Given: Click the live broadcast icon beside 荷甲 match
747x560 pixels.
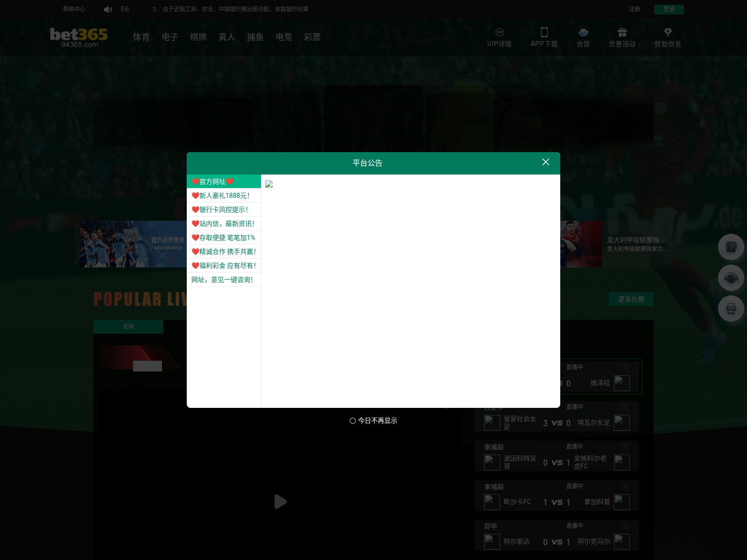Looking at the screenshot, I should (x=625, y=525).
